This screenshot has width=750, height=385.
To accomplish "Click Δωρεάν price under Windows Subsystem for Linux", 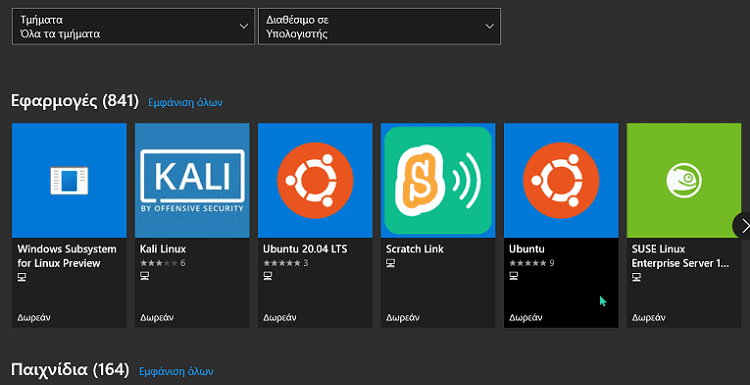I will (34, 318).
